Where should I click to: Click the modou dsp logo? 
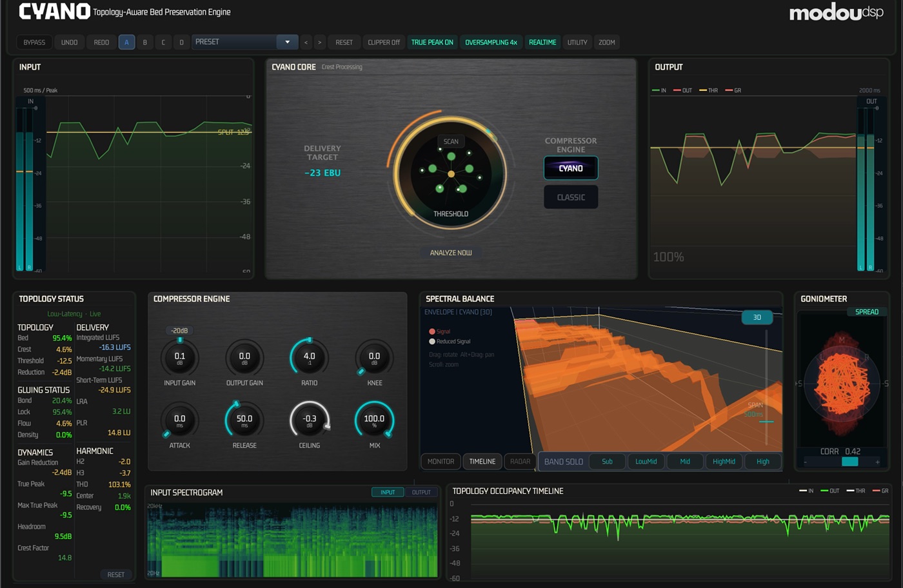coord(836,12)
